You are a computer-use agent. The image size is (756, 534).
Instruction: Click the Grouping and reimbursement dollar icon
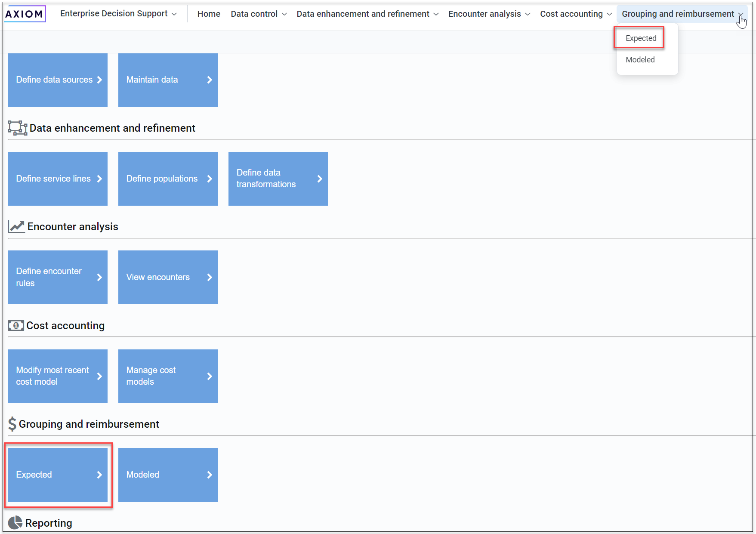click(x=12, y=424)
